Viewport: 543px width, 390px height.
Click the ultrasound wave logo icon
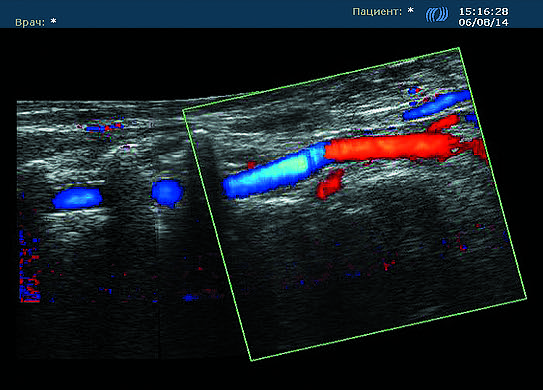pyautogui.click(x=437, y=15)
